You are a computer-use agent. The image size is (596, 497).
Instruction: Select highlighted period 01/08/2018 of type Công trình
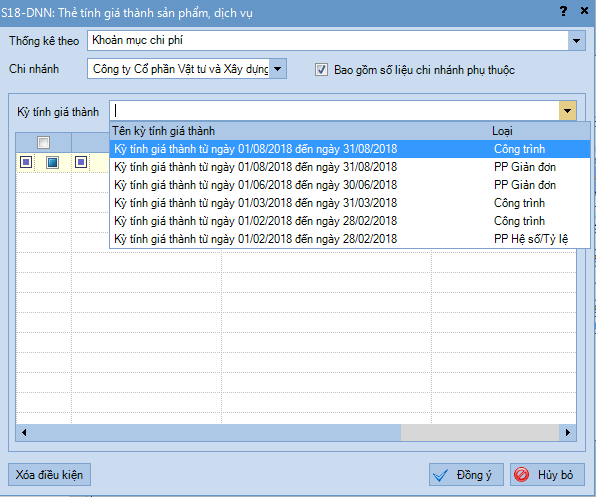(x=350, y=149)
